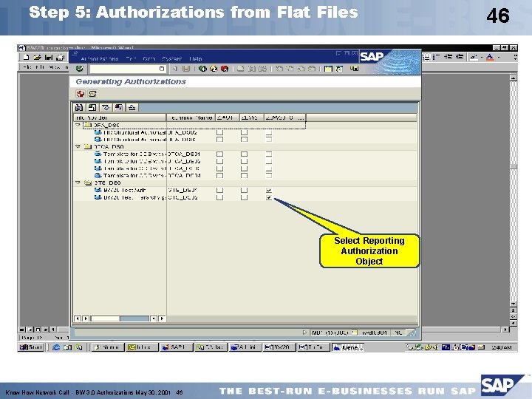Click the fifth icon in the tree toolbar
532x399 pixels.
tap(132, 108)
